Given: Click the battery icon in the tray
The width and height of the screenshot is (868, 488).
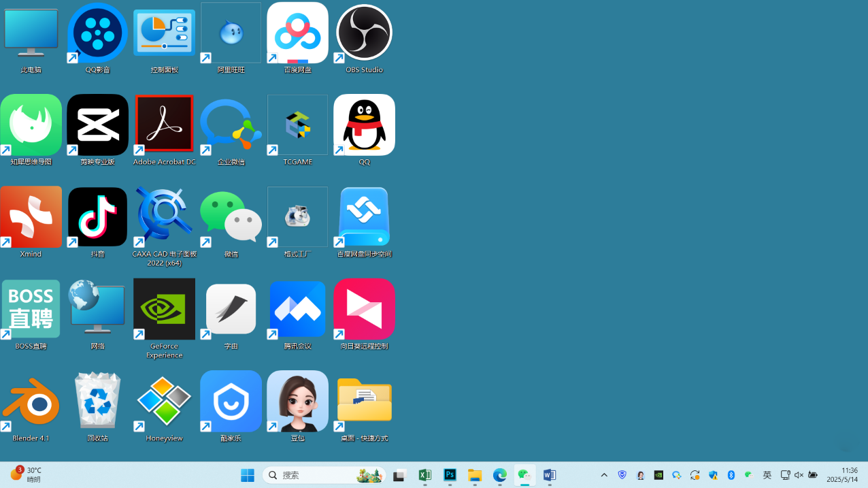Looking at the screenshot, I should coord(813,475).
